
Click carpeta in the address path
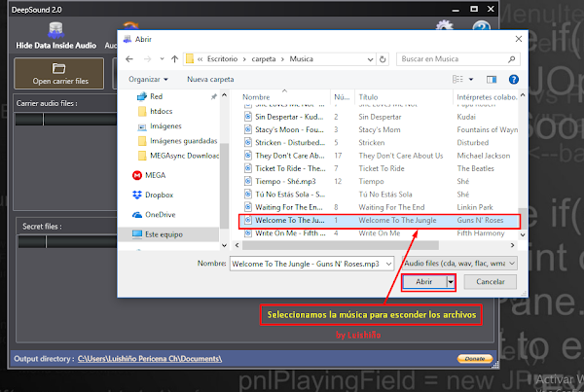point(264,59)
